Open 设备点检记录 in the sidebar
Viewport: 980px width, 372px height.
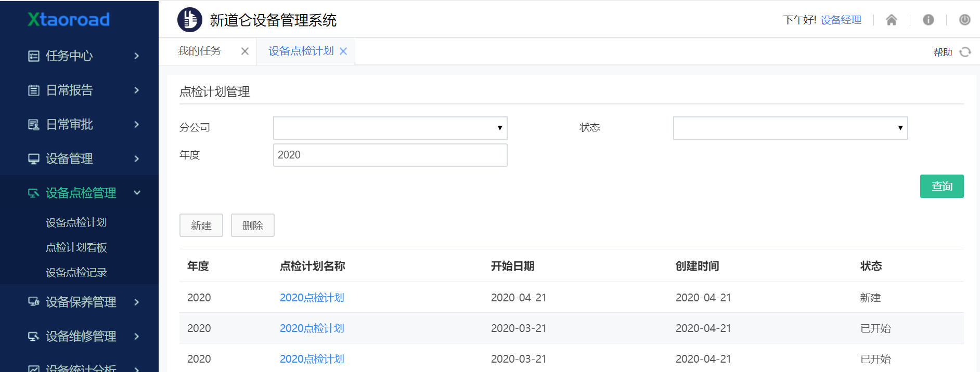(76, 272)
